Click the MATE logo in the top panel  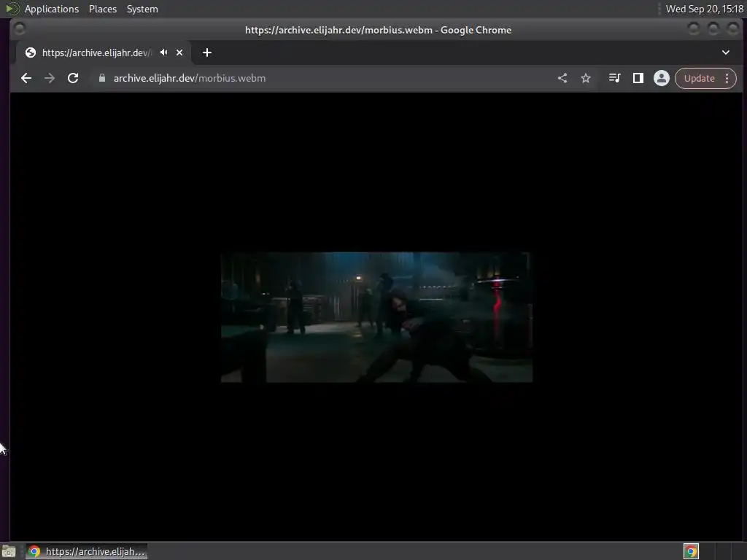click(x=12, y=9)
